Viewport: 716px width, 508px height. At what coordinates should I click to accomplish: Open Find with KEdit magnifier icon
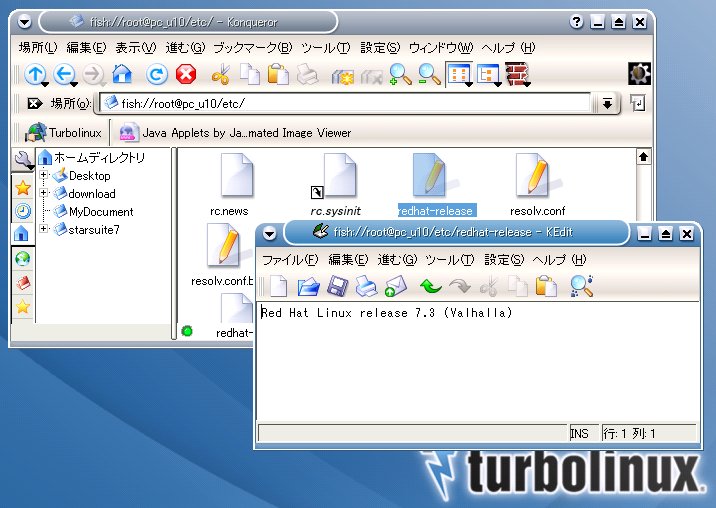(x=581, y=286)
